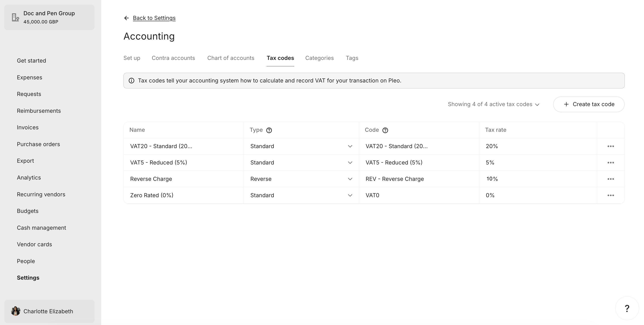The width and height of the screenshot is (644, 325).
Task: Open Charlotte Elizabeth profile menu
Action: (x=49, y=311)
